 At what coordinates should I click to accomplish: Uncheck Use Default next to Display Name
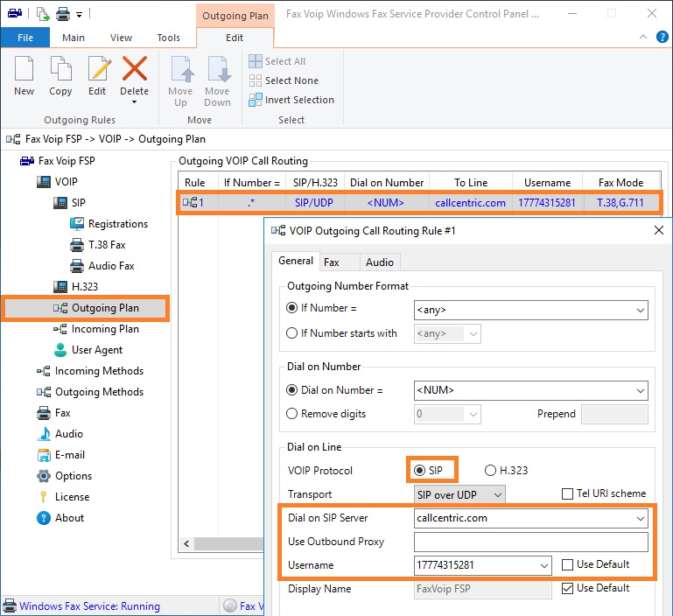click(567, 588)
